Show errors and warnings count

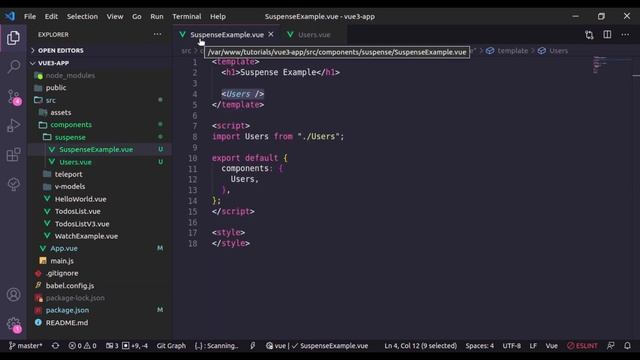coord(82,346)
